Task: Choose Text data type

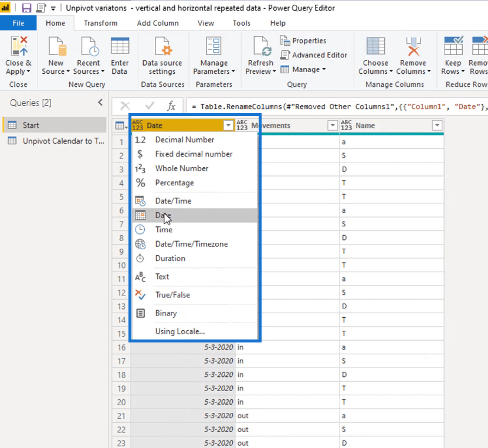Action: (x=195, y=277)
